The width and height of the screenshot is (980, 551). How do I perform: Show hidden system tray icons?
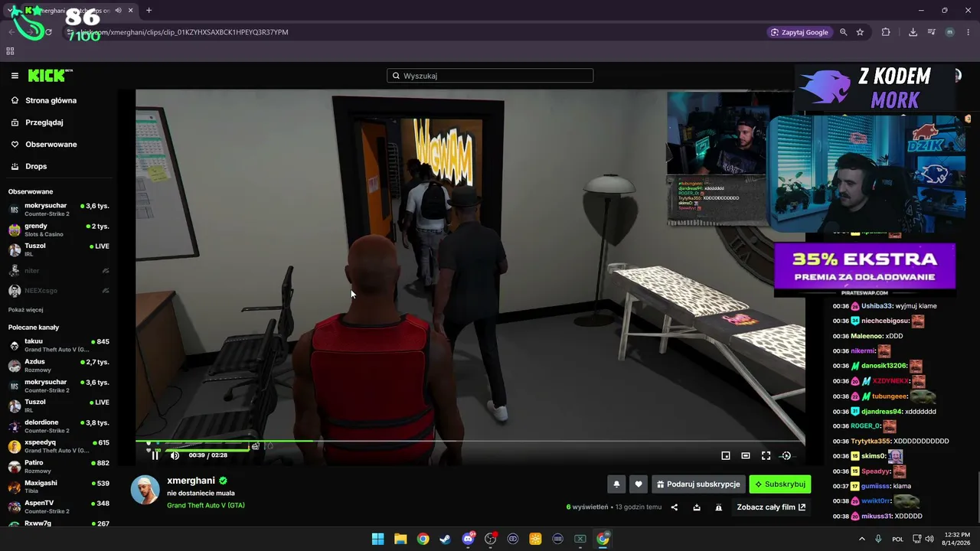862,539
